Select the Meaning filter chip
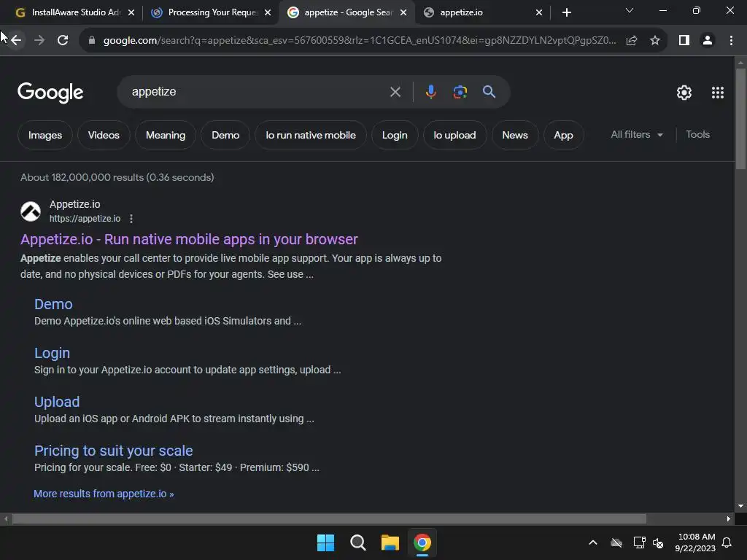 [166, 135]
